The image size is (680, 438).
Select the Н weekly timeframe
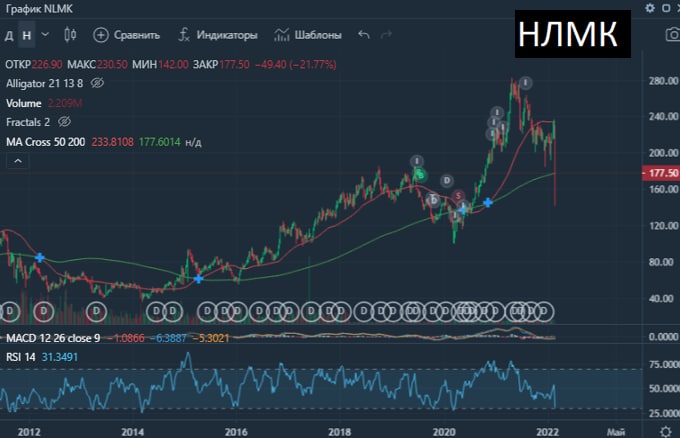tap(26, 35)
